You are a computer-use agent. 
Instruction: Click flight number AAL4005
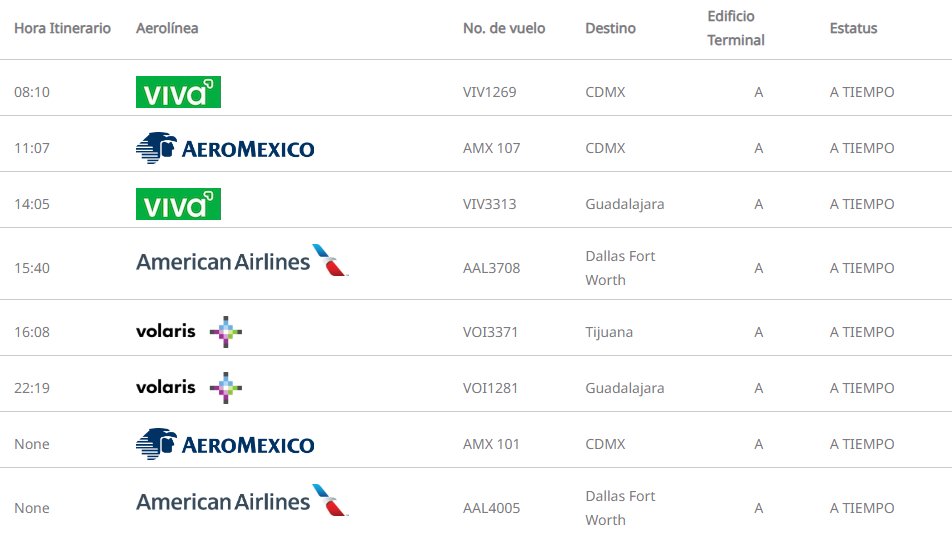[x=492, y=508]
